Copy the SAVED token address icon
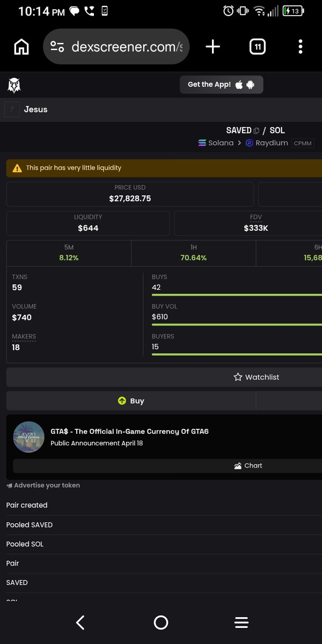322x644 pixels. (257, 130)
